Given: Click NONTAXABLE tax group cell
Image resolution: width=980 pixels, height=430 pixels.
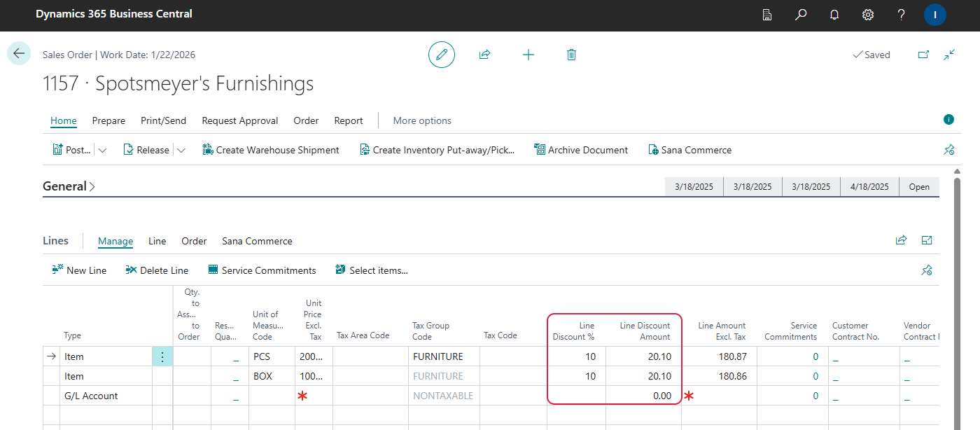Looking at the screenshot, I should click(x=444, y=396).
